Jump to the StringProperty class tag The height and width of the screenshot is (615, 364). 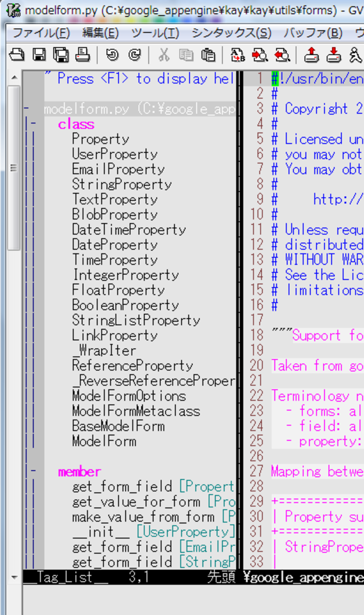pyautogui.click(x=122, y=184)
